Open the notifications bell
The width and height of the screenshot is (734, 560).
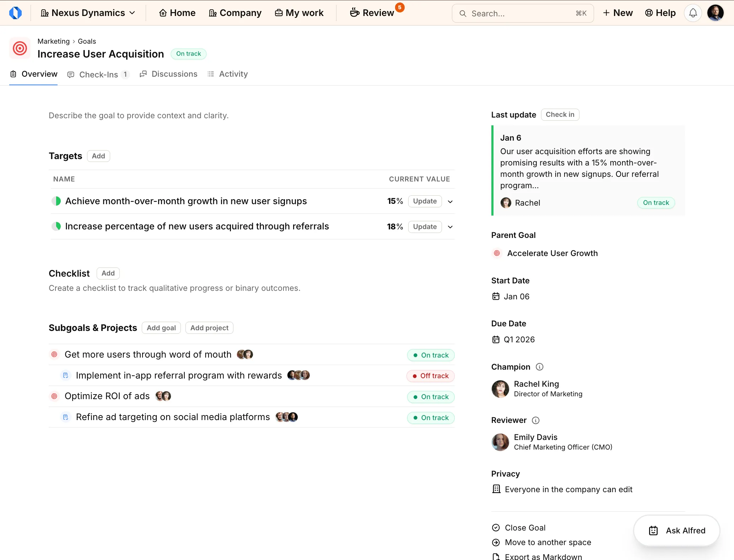coord(693,12)
